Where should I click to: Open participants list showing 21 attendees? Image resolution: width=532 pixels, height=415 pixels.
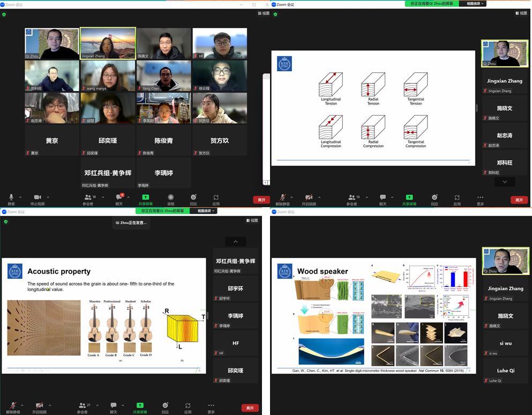[x=82, y=406]
